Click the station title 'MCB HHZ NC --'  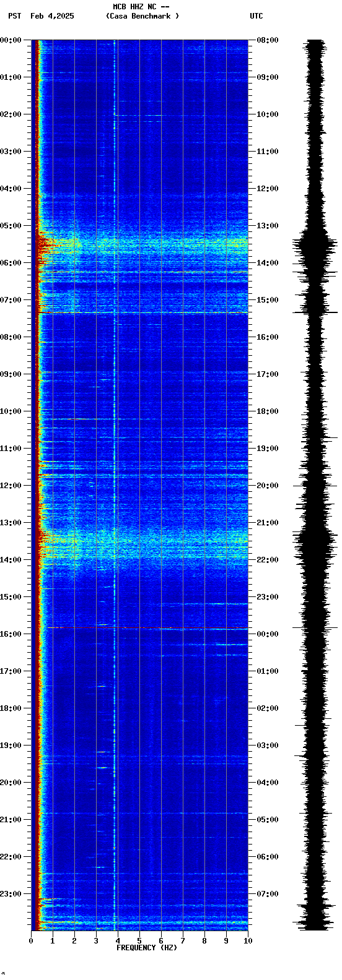coord(141,7)
